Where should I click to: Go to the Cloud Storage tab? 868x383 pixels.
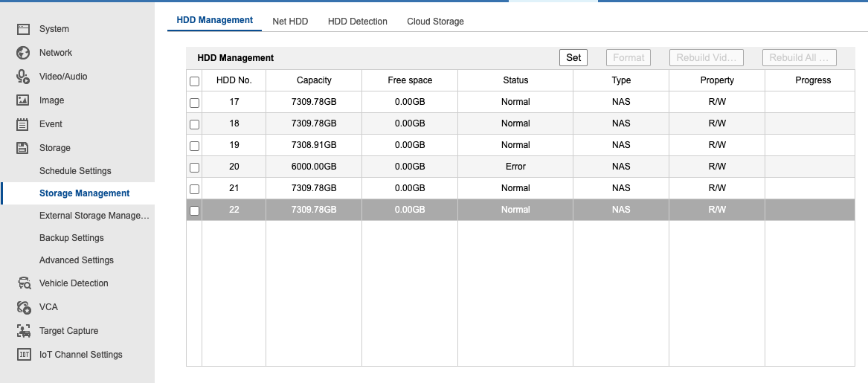435,22
